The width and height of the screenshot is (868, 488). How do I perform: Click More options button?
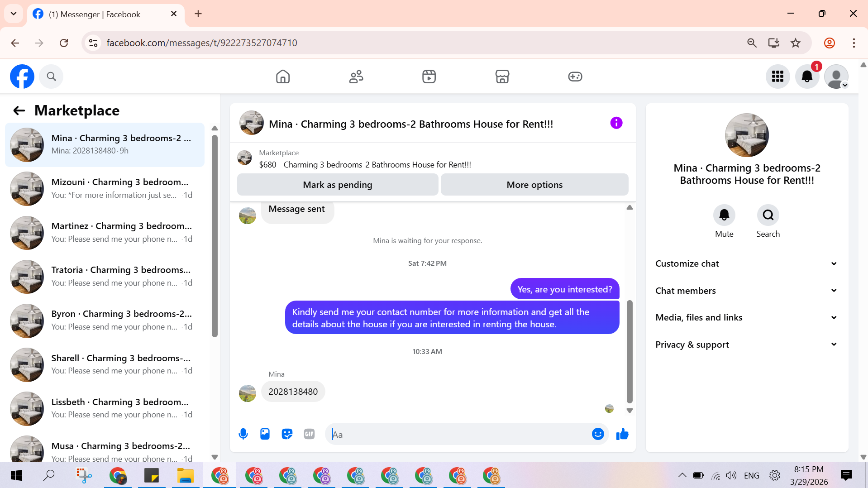[x=534, y=185]
